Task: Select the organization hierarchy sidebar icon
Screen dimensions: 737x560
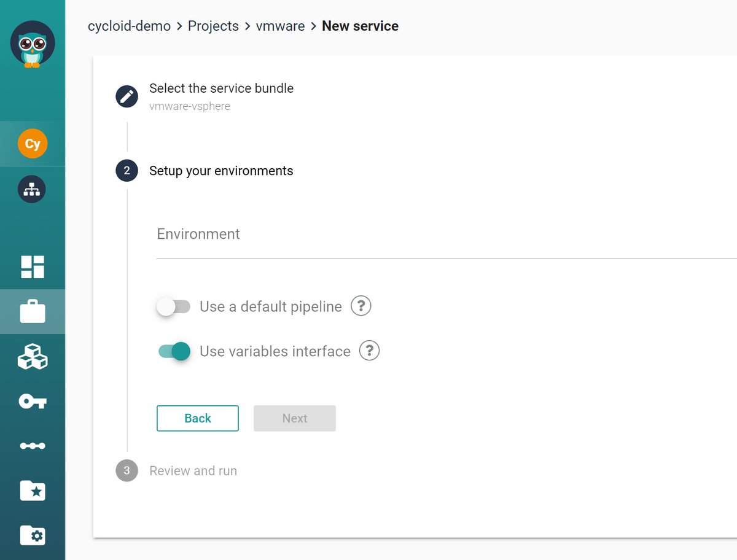Action: click(33, 189)
